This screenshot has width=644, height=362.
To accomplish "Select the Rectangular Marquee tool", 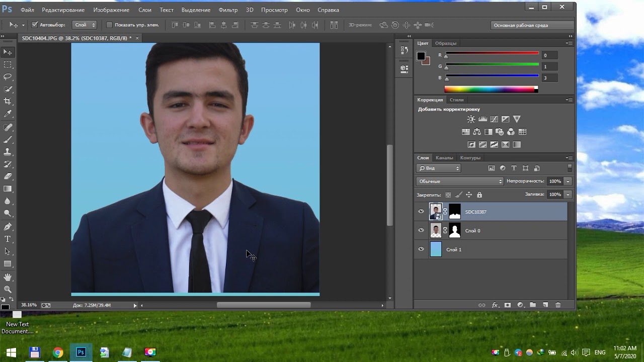I will pos(8,64).
